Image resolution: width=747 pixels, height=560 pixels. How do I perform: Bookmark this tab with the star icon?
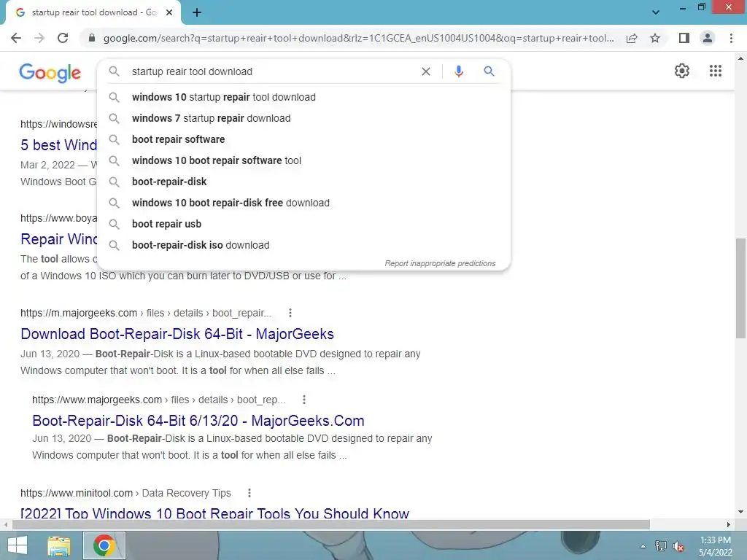click(x=655, y=38)
